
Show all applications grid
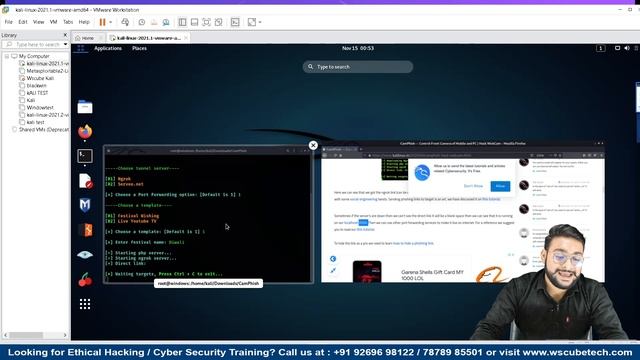click(85, 304)
